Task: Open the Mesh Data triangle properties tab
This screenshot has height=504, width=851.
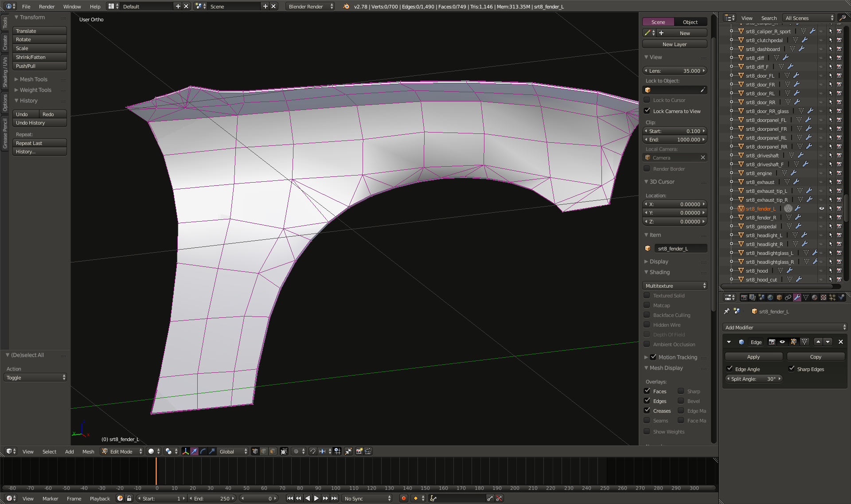Action: (806, 297)
